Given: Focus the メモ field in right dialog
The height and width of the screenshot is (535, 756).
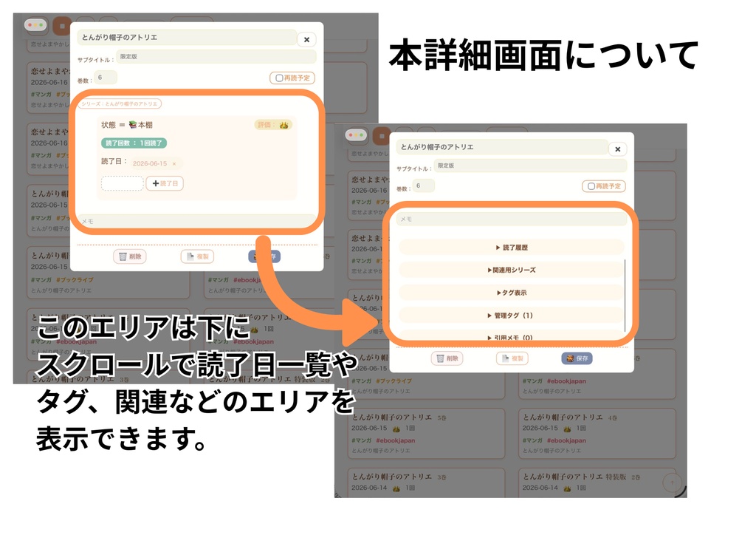Looking at the screenshot, I should pos(512,219).
